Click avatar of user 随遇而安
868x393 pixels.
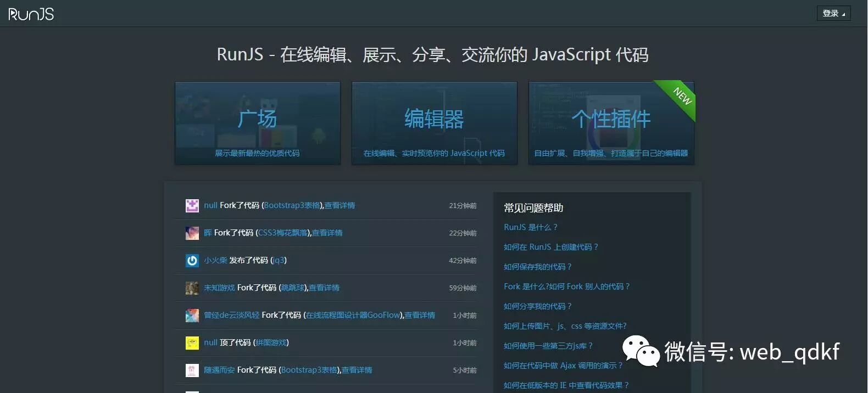coord(192,370)
